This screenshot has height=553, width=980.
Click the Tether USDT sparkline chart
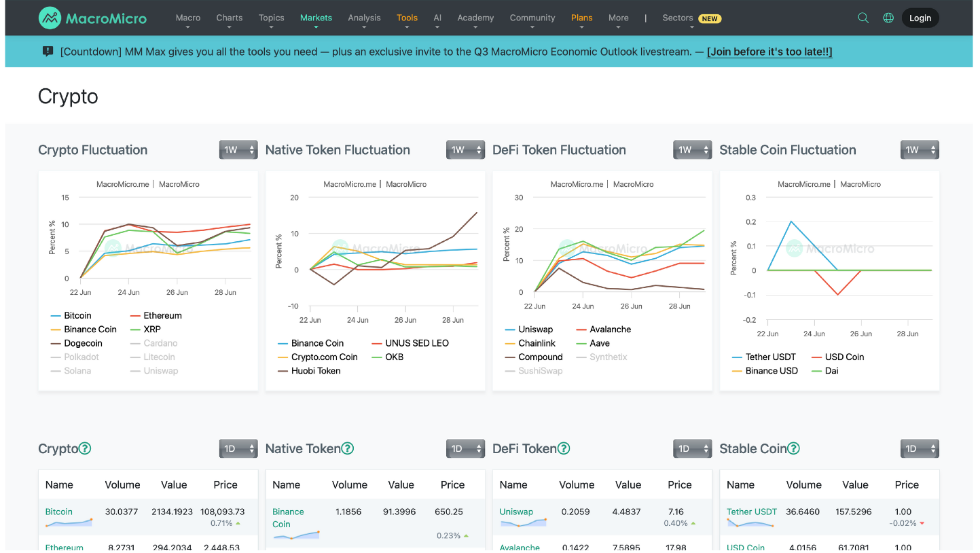point(750,523)
